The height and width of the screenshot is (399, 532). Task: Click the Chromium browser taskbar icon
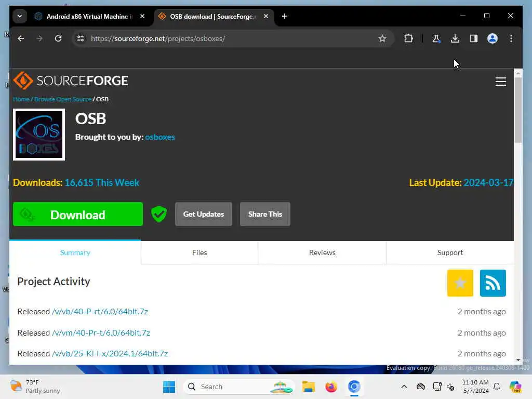(354, 387)
